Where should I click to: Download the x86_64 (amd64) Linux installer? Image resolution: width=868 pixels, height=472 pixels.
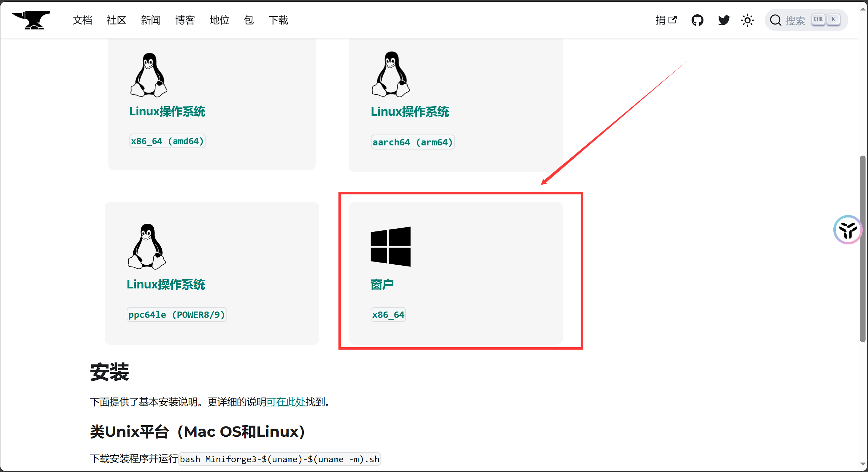(167, 141)
